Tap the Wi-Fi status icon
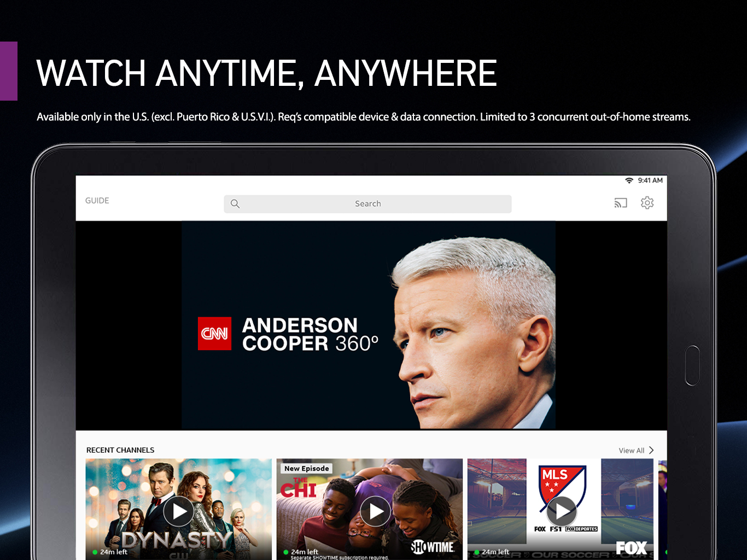The image size is (747, 560). pos(629,180)
